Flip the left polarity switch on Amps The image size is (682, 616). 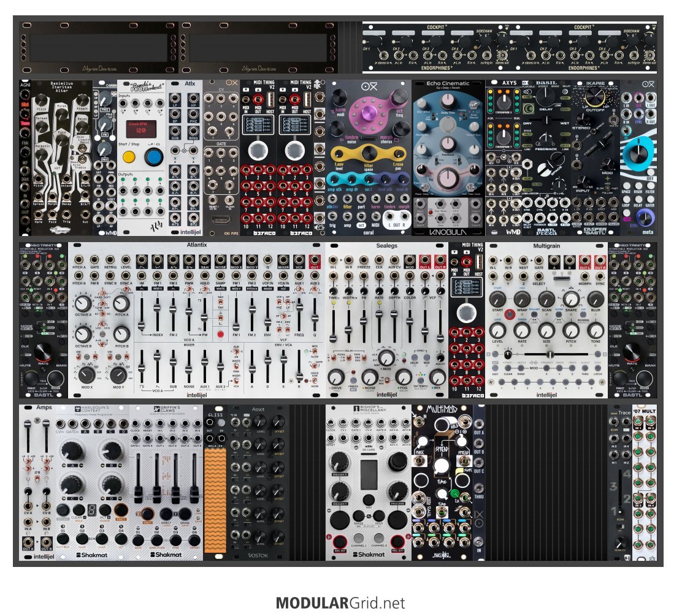[x=28, y=469]
